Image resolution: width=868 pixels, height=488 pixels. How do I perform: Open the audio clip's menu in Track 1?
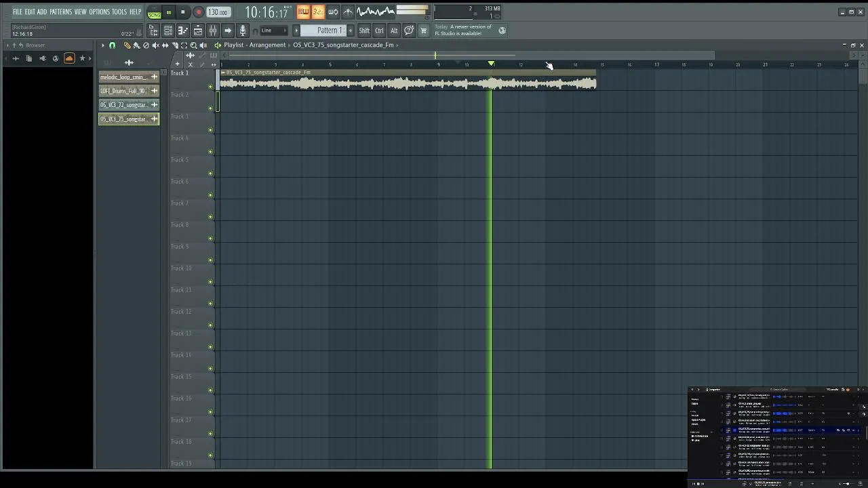click(x=222, y=72)
